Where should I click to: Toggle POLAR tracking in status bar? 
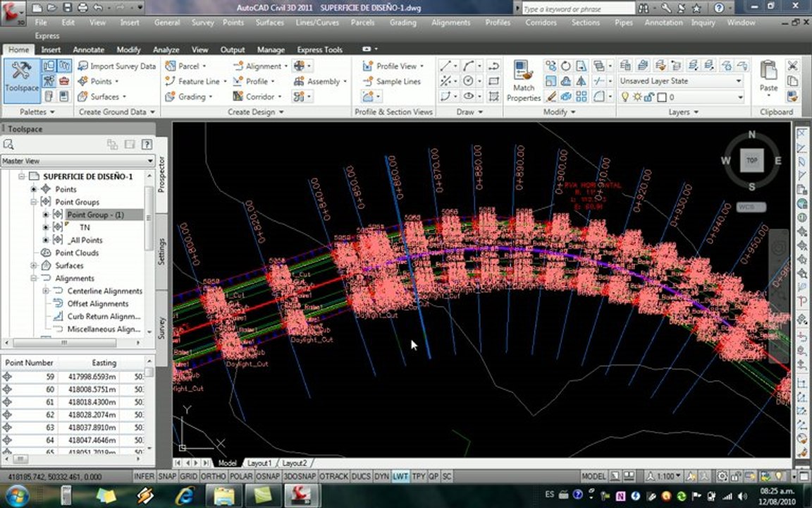[241, 476]
